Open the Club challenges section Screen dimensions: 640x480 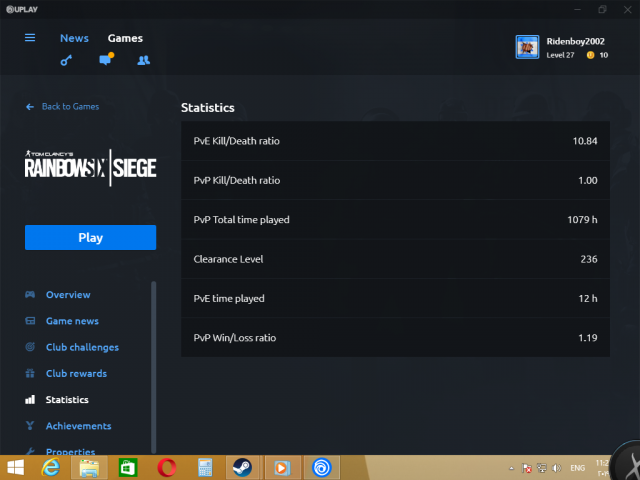click(82, 347)
